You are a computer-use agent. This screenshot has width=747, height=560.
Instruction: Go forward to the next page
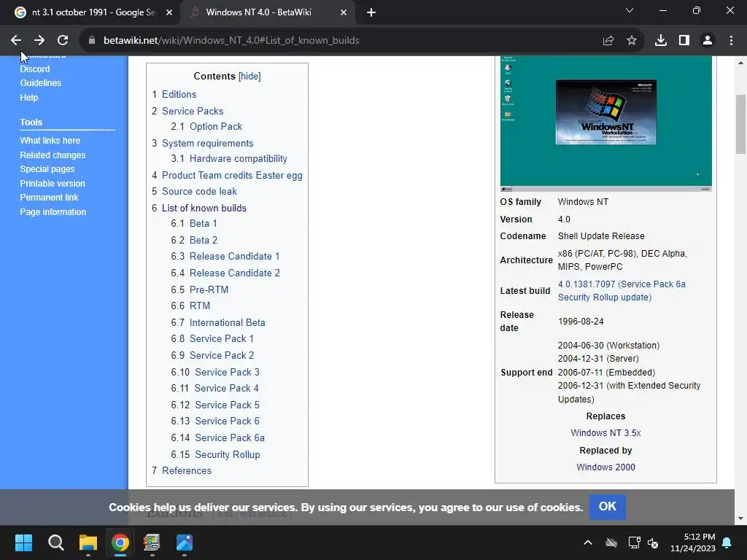(39, 41)
